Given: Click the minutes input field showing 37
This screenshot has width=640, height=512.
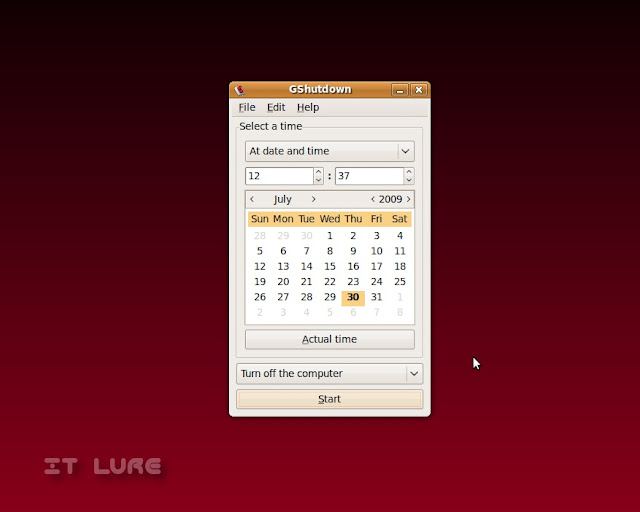Looking at the screenshot, I should click(369, 176).
